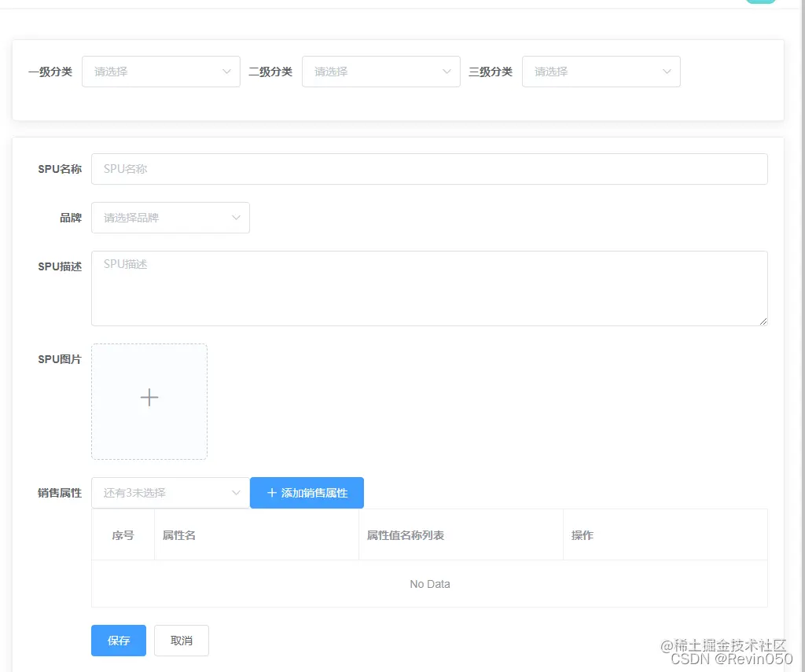
Task: Click the SPU描述 textarea
Action: 429,287
